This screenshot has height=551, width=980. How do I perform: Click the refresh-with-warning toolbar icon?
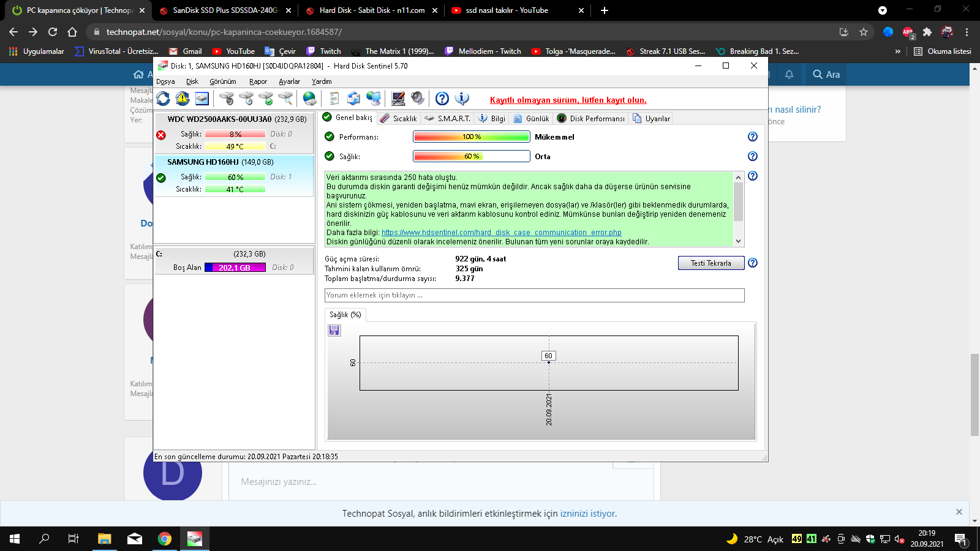click(x=183, y=99)
